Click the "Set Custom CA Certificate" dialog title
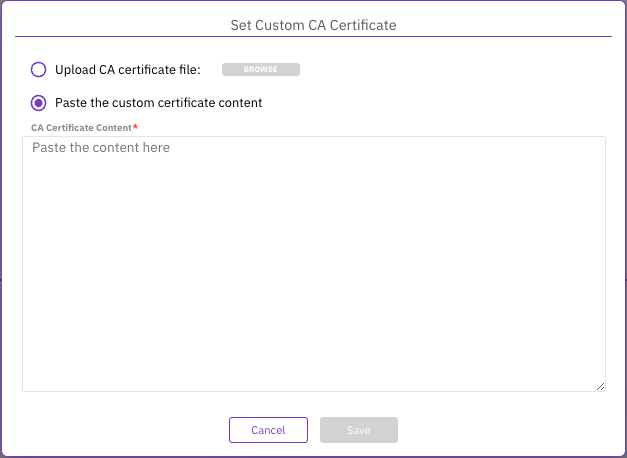 coord(313,25)
